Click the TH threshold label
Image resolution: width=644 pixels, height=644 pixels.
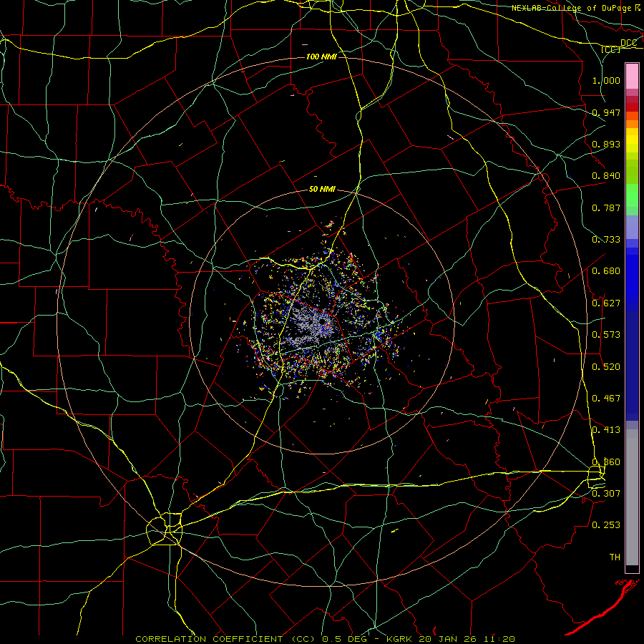[x=615, y=557]
